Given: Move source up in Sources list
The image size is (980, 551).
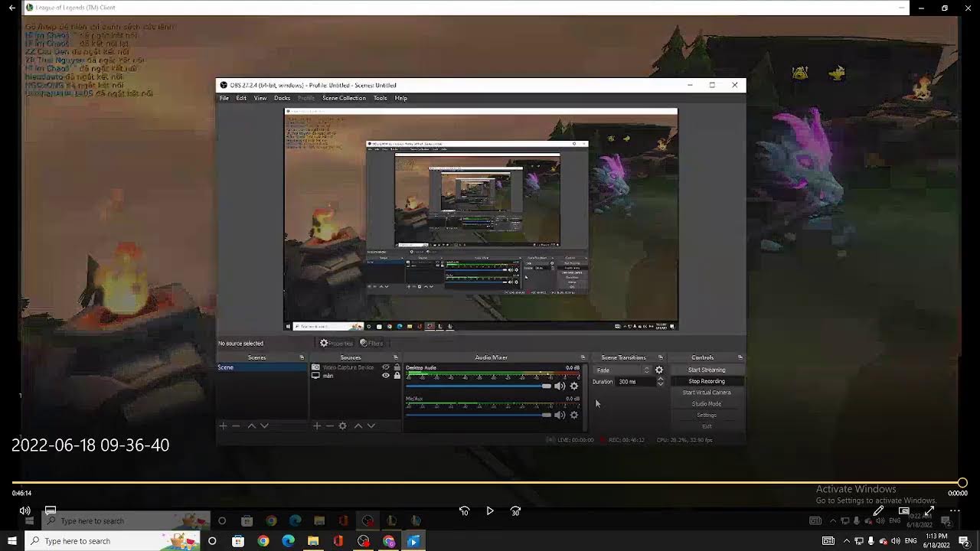Looking at the screenshot, I should (358, 425).
